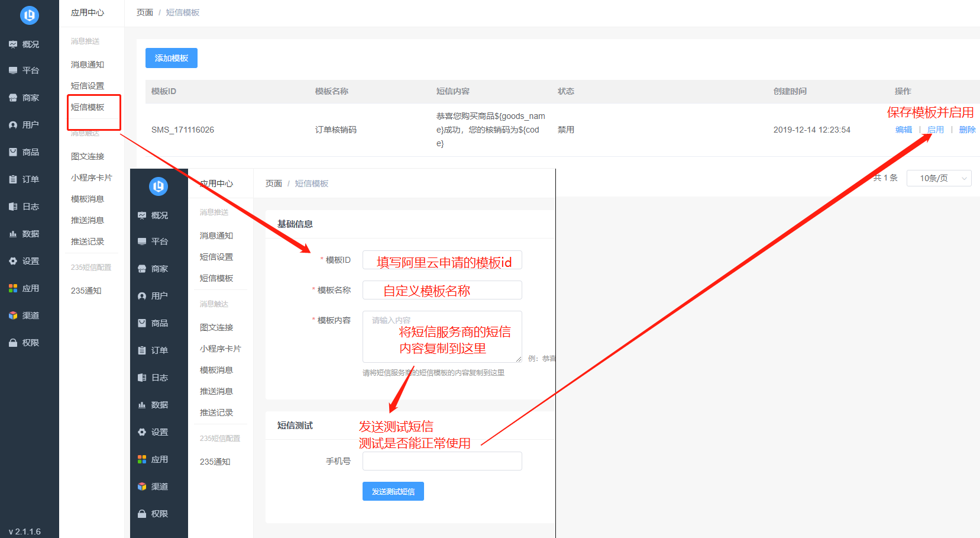Open 设置 gear icon in the overlaid form window sidebar
The height and width of the screenshot is (538, 980).
(142, 432)
